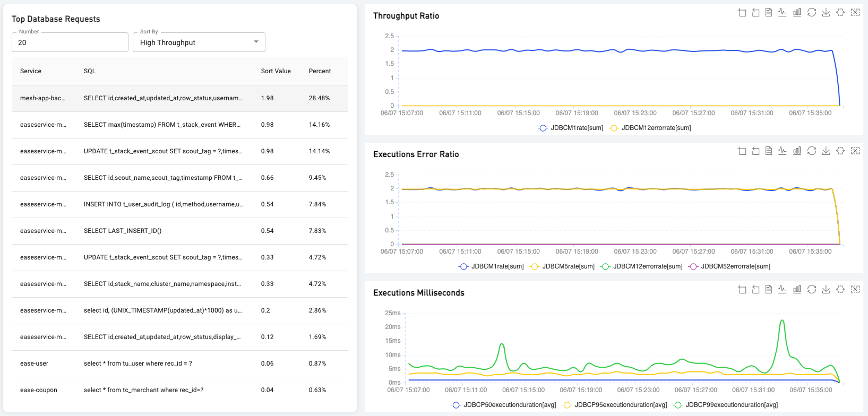Viewport: 868px width, 416px height.
Task: Activate area zoom on Executions Milliseconds chart
Action: (742, 289)
